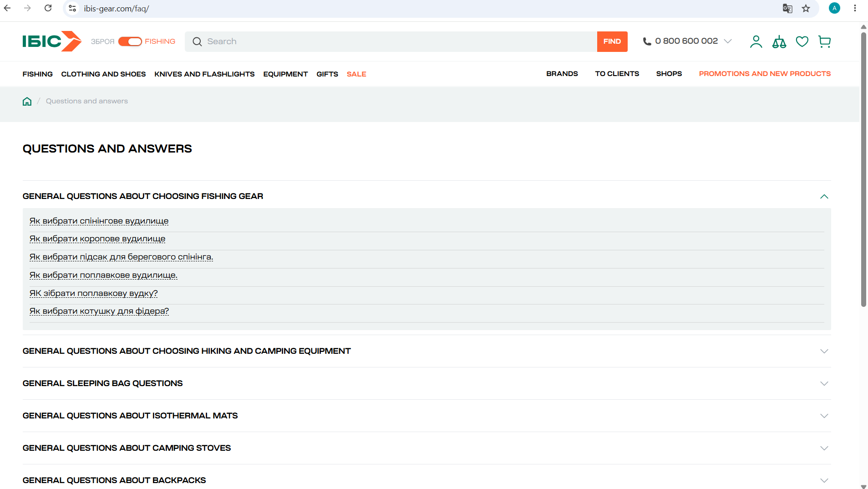Viewport: 868px width, 489px height.
Task: Open the Knives and Flashlights menu
Action: [x=204, y=74]
